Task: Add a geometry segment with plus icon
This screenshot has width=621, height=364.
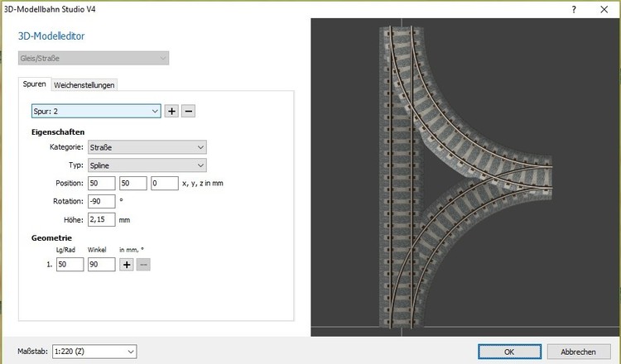Action: pyautogui.click(x=127, y=265)
